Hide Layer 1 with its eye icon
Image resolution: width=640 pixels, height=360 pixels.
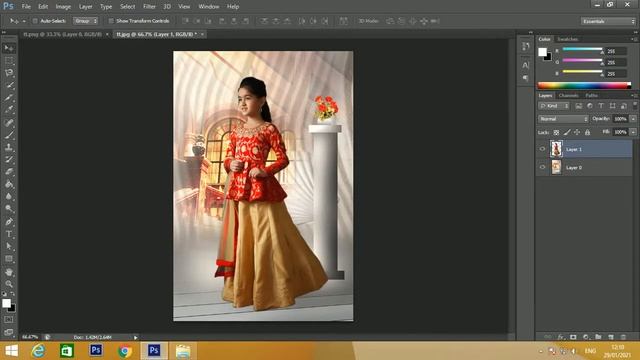(x=542, y=149)
